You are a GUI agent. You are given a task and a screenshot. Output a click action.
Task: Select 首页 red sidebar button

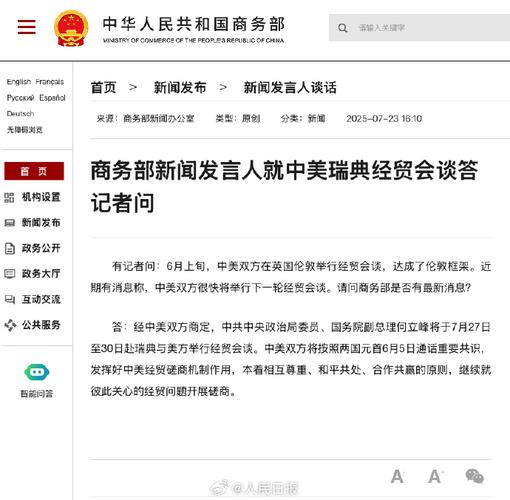[34, 171]
